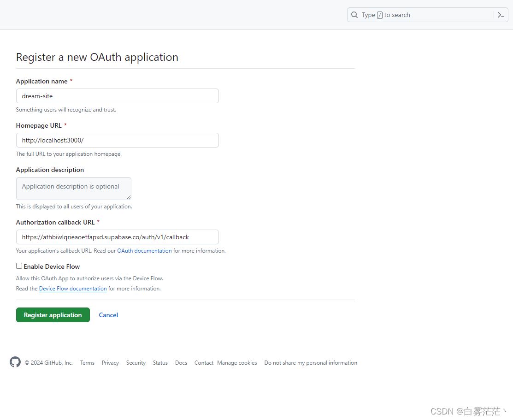Click the Manage cookies link

click(237, 362)
